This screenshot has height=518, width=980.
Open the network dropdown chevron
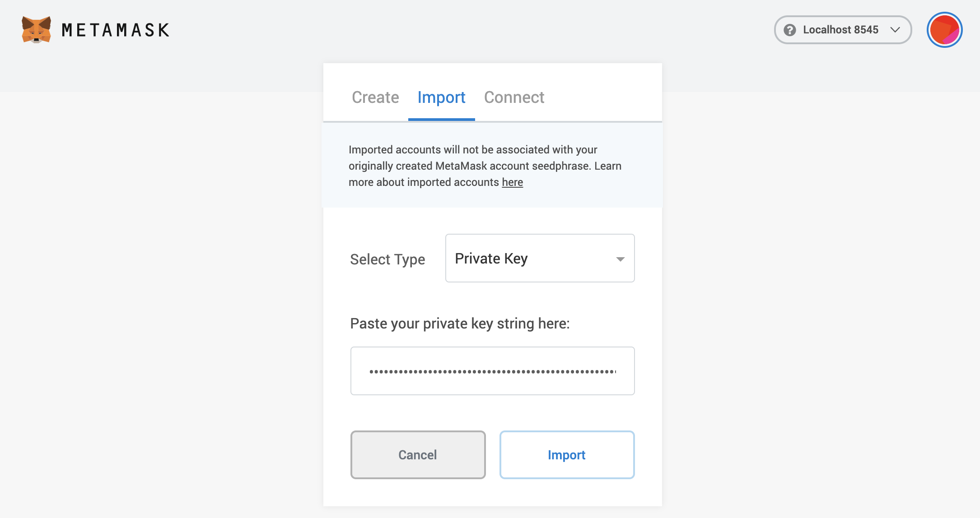(895, 30)
